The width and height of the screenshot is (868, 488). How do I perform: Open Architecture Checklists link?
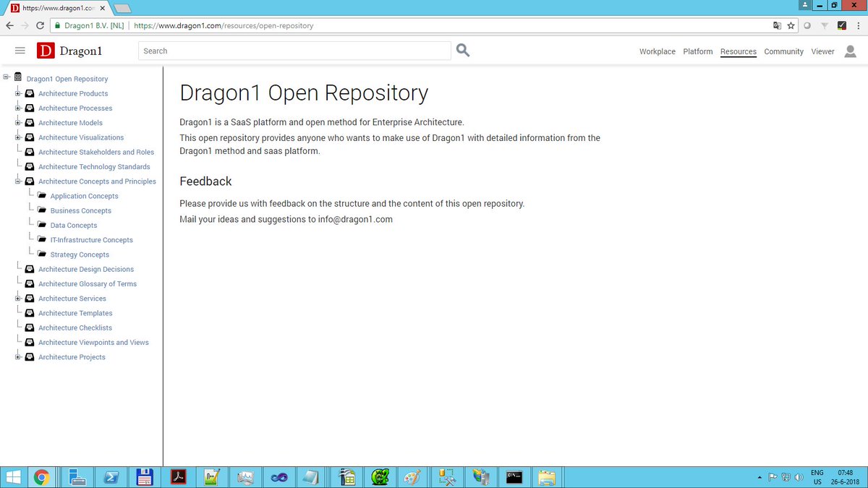75,328
